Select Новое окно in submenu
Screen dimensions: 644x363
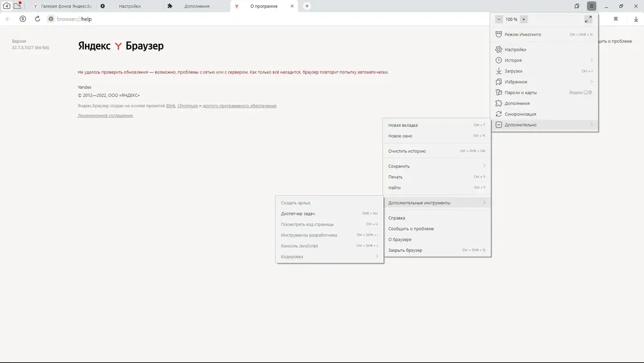point(437,135)
